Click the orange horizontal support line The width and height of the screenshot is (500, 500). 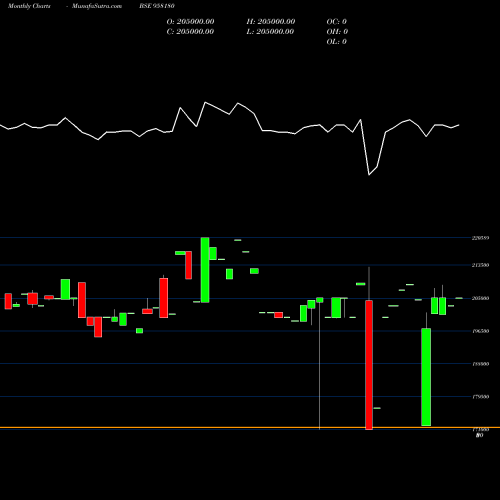click(250, 427)
